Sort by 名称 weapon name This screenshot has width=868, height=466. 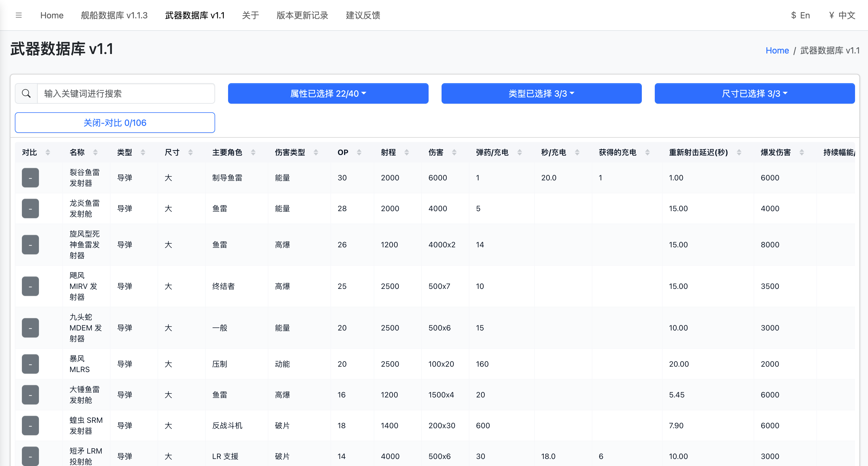pyautogui.click(x=96, y=152)
